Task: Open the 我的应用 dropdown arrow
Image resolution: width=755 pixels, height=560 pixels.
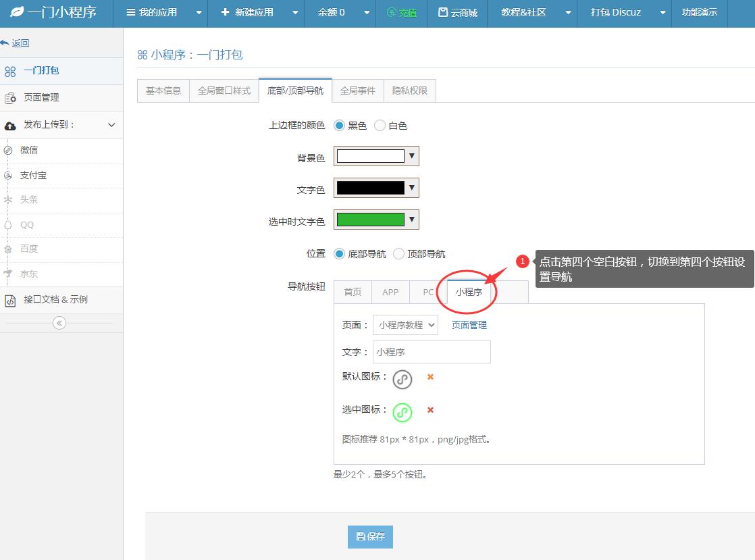Action: point(199,13)
